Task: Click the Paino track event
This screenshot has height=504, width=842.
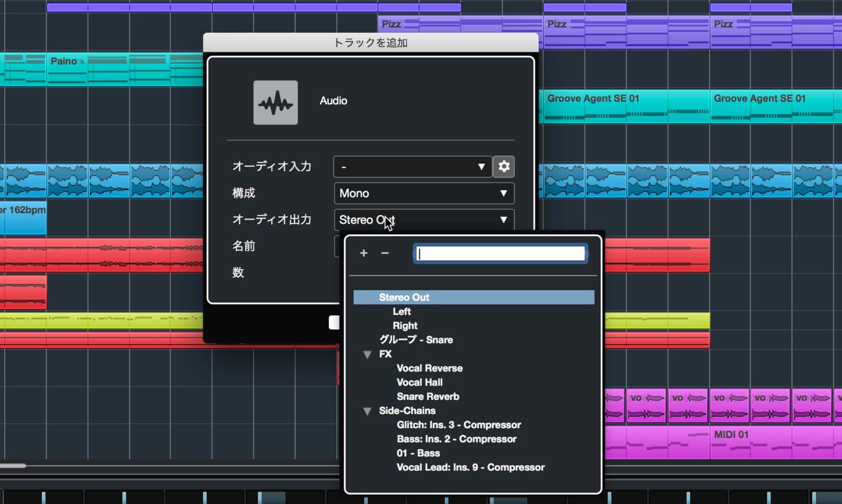Action: (x=125, y=69)
